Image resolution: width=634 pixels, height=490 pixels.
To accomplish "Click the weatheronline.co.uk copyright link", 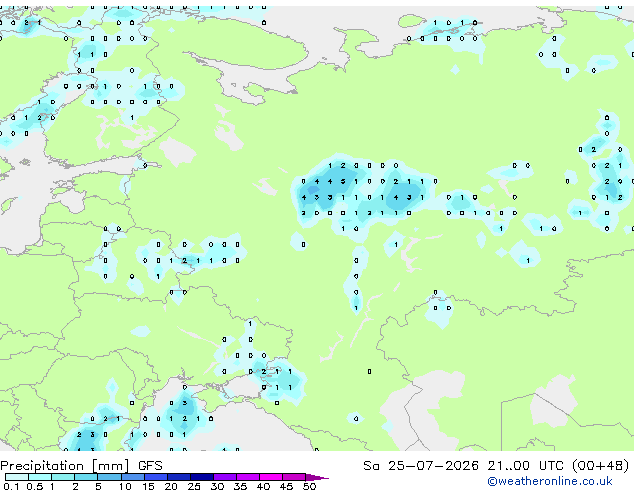I will coord(550,481).
